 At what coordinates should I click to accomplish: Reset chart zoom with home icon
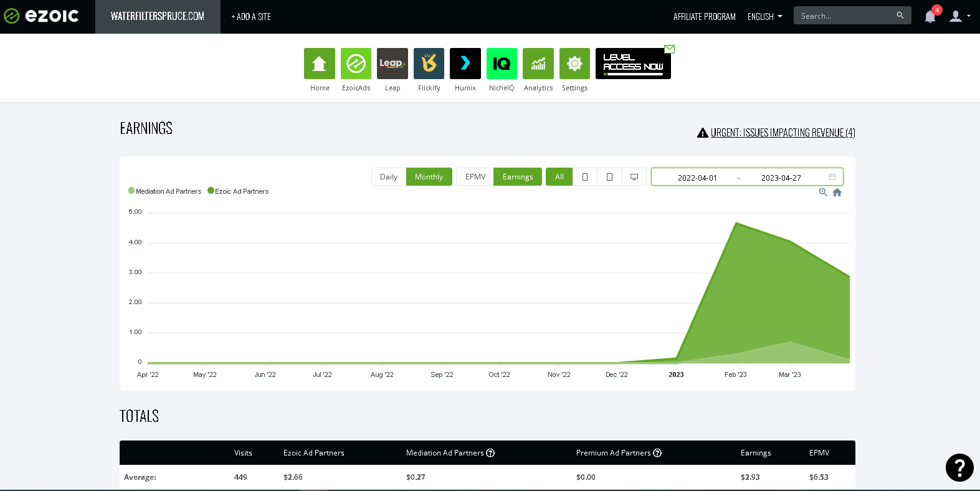pos(837,193)
